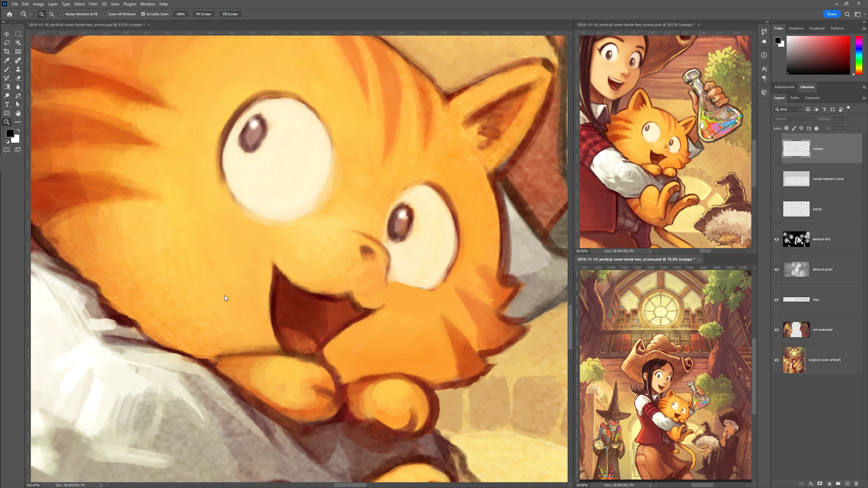Viewport: 868px width, 488px height.
Task: Disable the Scrubby Zoom checkbox
Action: (143, 14)
